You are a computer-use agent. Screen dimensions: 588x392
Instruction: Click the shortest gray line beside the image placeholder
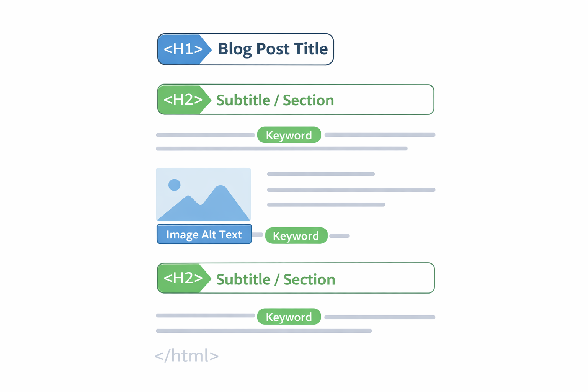pyautogui.click(x=321, y=174)
